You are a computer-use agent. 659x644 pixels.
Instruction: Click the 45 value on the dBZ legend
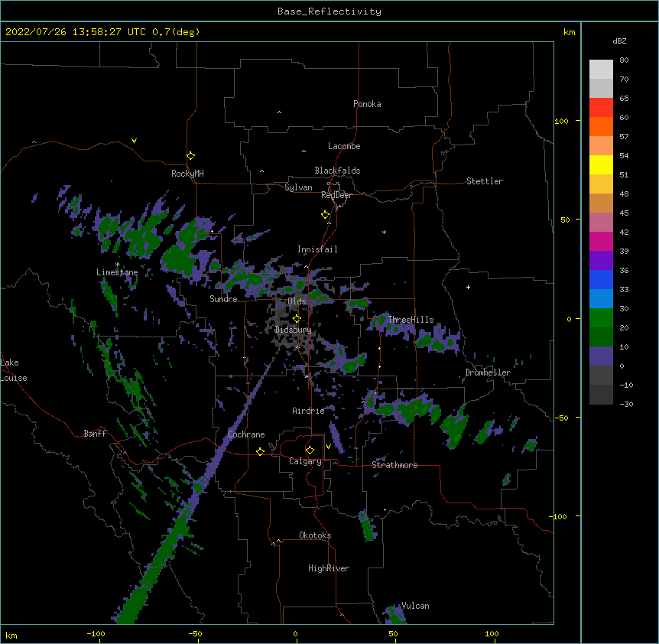click(624, 213)
